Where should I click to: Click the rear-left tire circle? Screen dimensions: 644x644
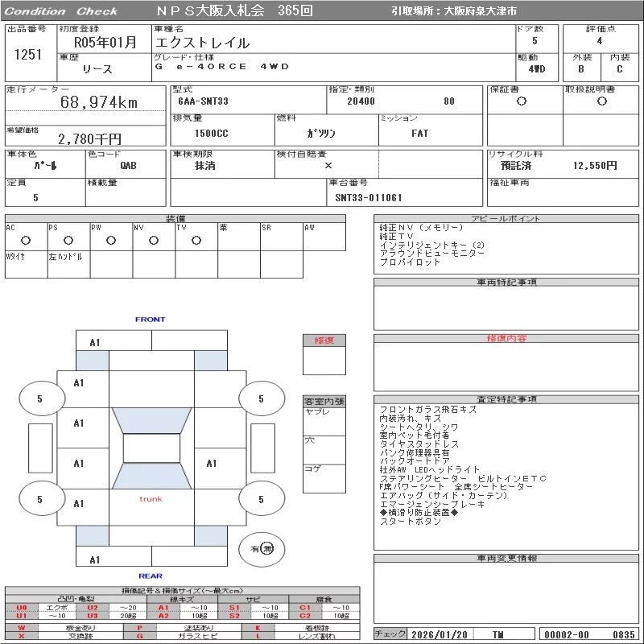(40, 500)
